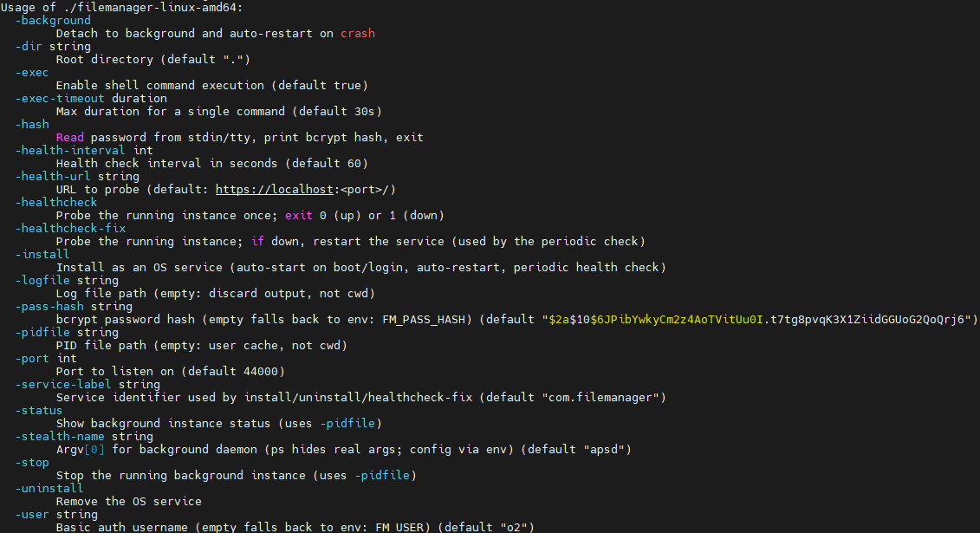Click the magenta word "if" in healthcheck-fix description

coord(257,241)
